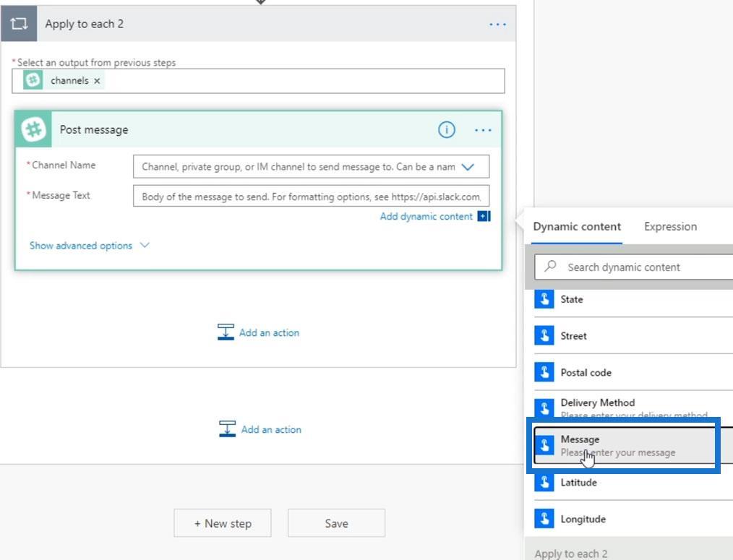This screenshot has height=560, width=733.
Task: Open the Apply to each 2 ellipsis menu
Action: pos(497,25)
